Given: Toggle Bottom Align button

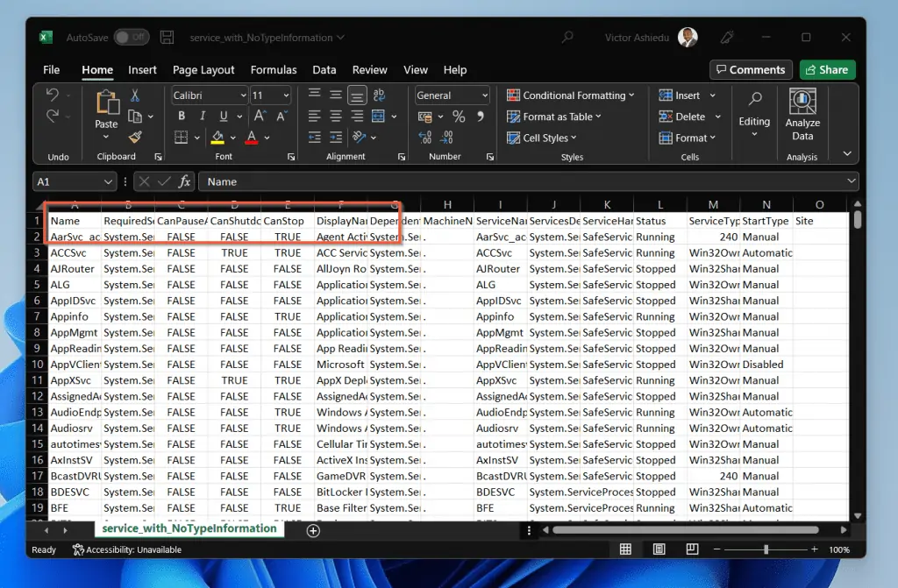Looking at the screenshot, I should pyautogui.click(x=357, y=95).
